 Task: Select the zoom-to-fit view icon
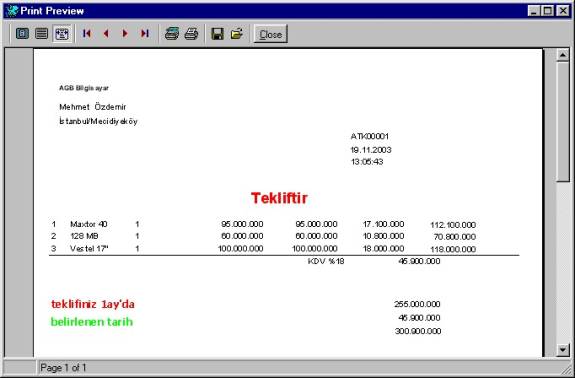(x=22, y=34)
